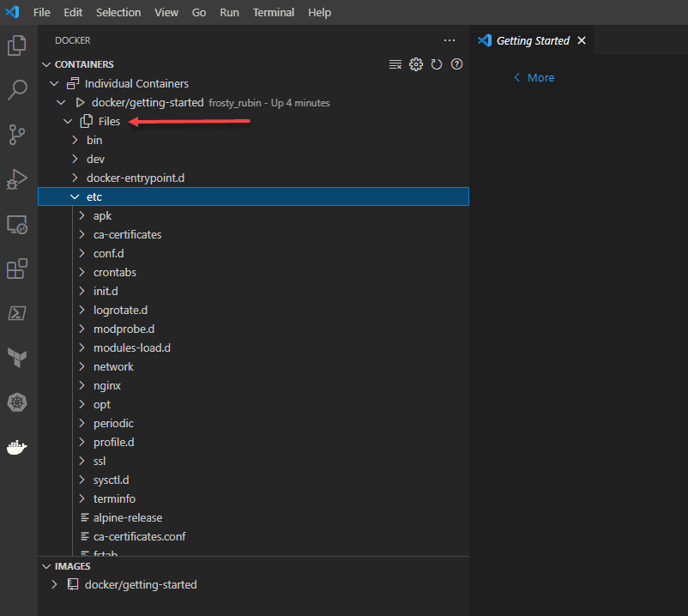
Task: Open Search in the activity bar
Action: (17, 90)
